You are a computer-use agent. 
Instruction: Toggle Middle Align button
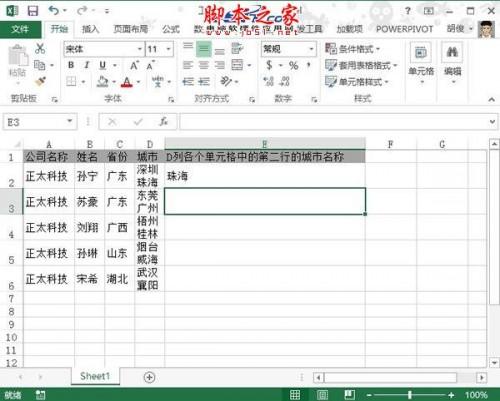click(204, 49)
